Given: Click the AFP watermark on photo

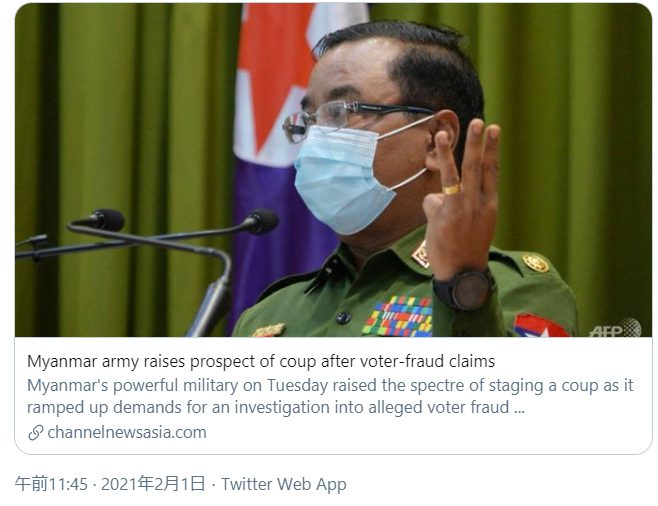Looking at the screenshot, I should (x=615, y=328).
